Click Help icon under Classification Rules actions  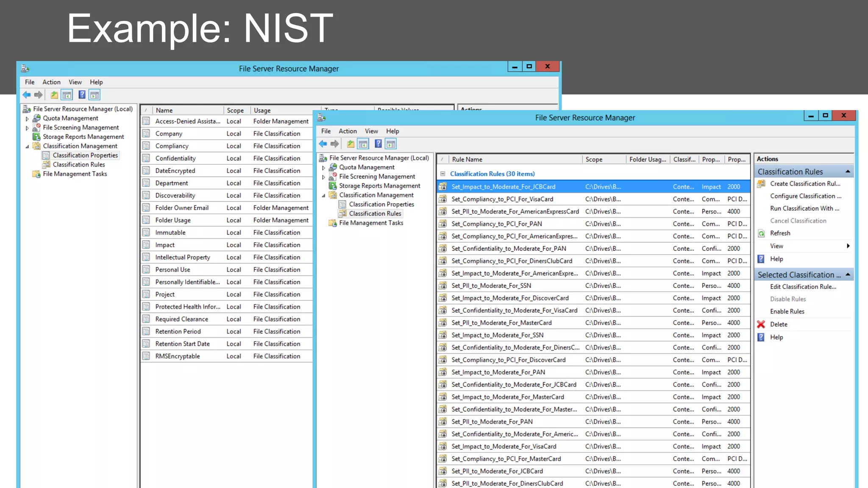click(761, 259)
